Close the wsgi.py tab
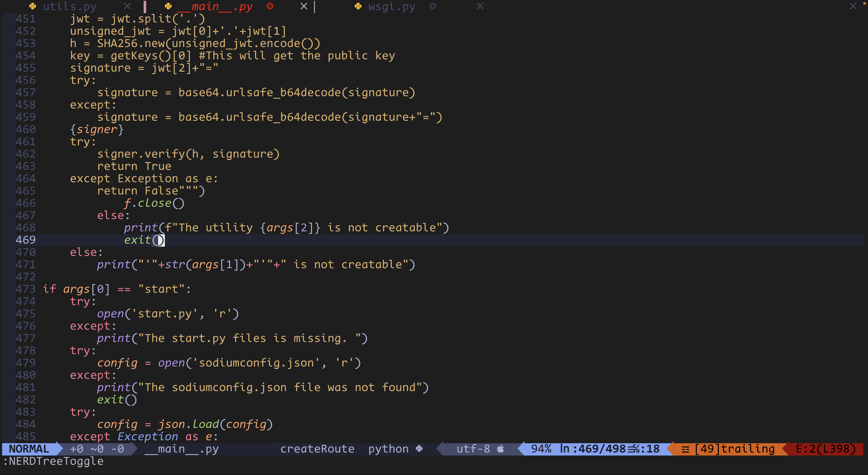 [x=480, y=6]
